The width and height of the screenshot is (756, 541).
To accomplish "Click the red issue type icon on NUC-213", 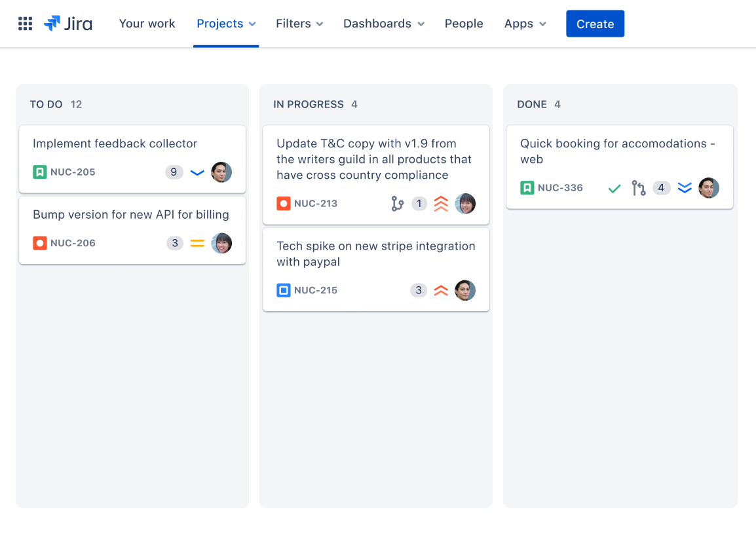I will pyautogui.click(x=283, y=203).
